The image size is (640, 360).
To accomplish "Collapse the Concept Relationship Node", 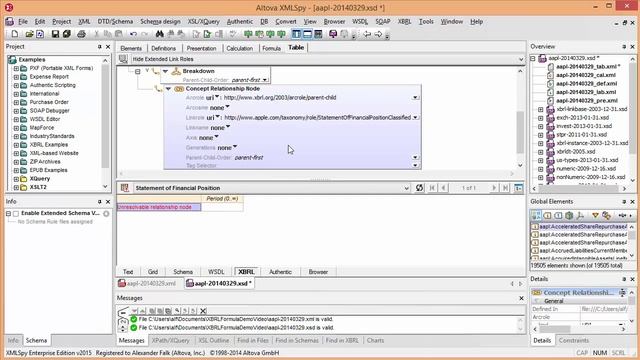I will point(168,89).
